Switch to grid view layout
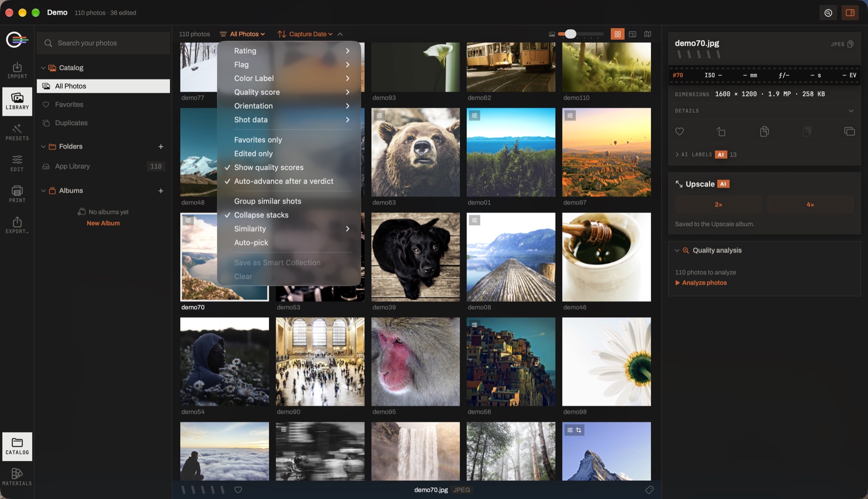 pyautogui.click(x=617, y=34)
